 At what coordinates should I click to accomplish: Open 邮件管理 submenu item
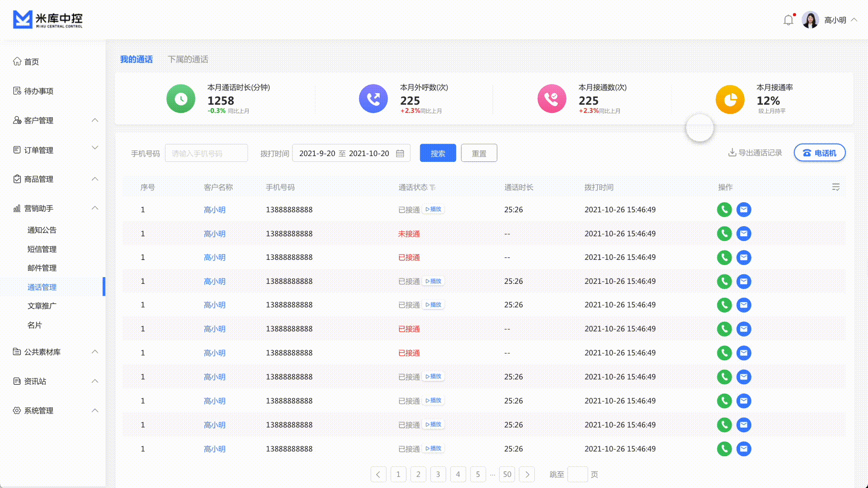tap(42, 268)
